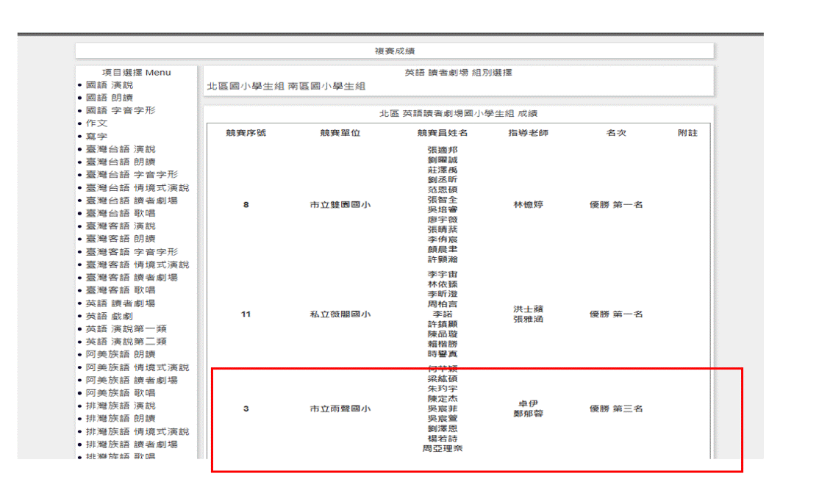Viewport: 819px width, 504px height.
Task: Select 阿美族語 朗讀 menu link
Action: [121, 354]
